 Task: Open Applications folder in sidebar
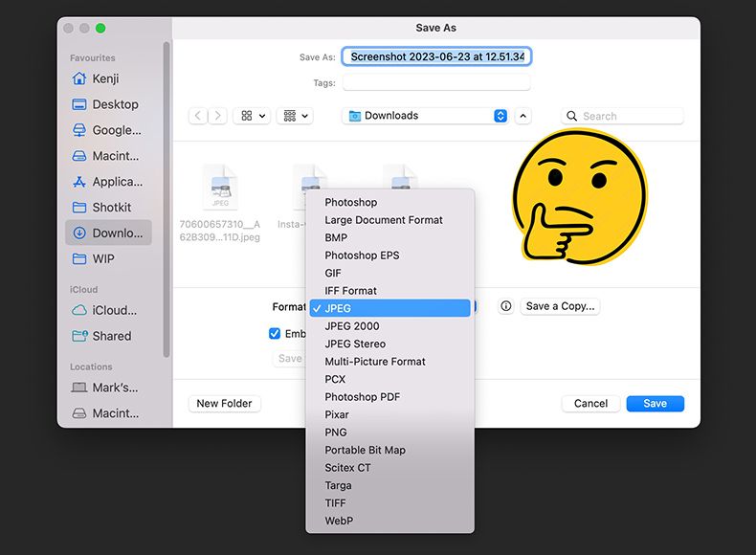point(108,182)
